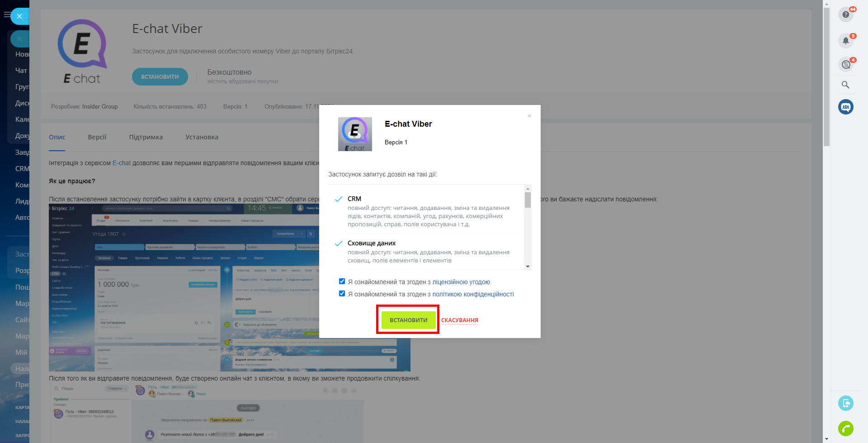Screen dimensions: 868x443
Task: Open the group contacts icon
Action: click(x=846, y=107)
